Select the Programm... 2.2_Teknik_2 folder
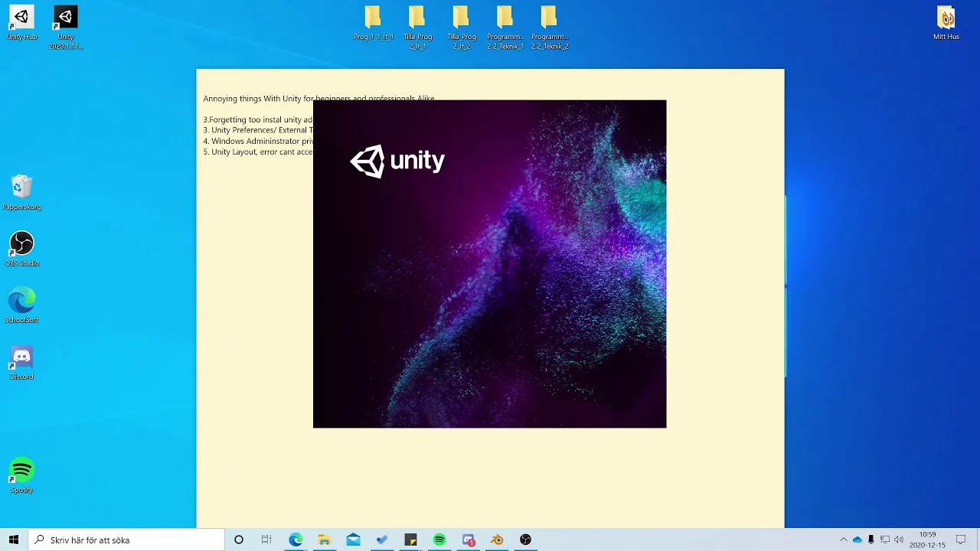 coord(550,27)
